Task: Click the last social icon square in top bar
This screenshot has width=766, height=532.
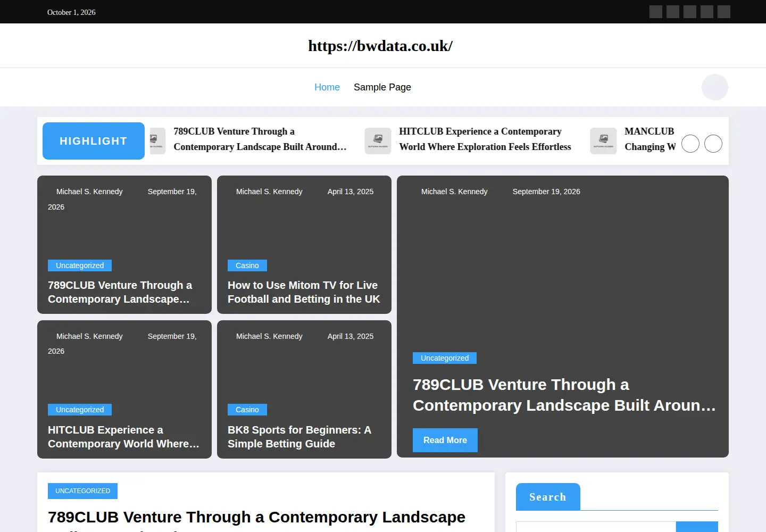Action: (x=724, y=12)
